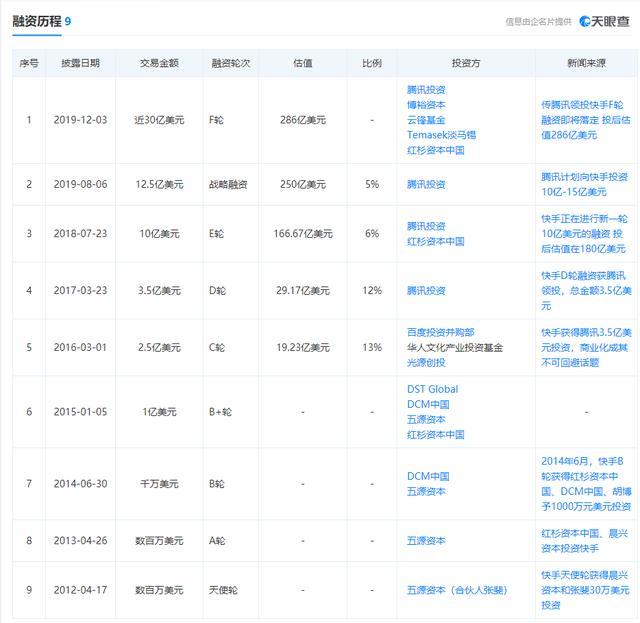Open 红杉资本中国 link in E轮 row
640x623 pixels.
pyautogui.click(x=436, y=241)
